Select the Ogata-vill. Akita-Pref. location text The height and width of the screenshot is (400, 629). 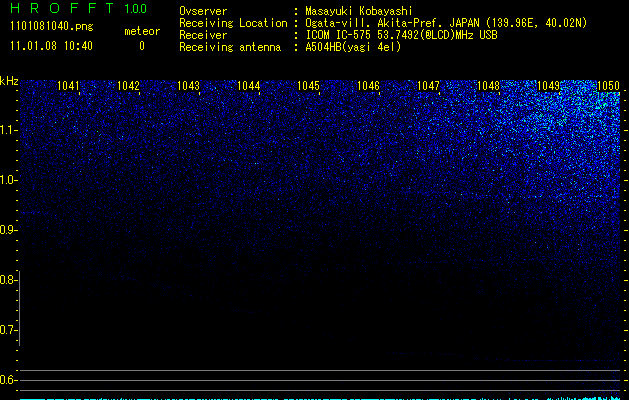(x=446, y=23)
